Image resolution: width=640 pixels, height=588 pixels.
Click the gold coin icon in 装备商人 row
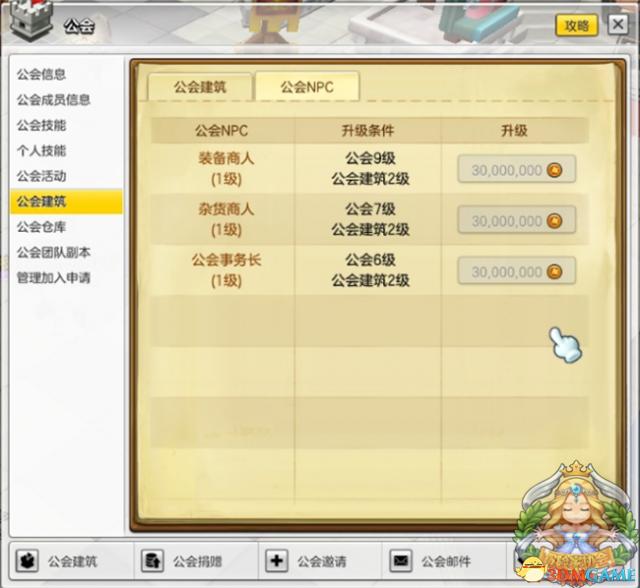[x=554, y=170]
